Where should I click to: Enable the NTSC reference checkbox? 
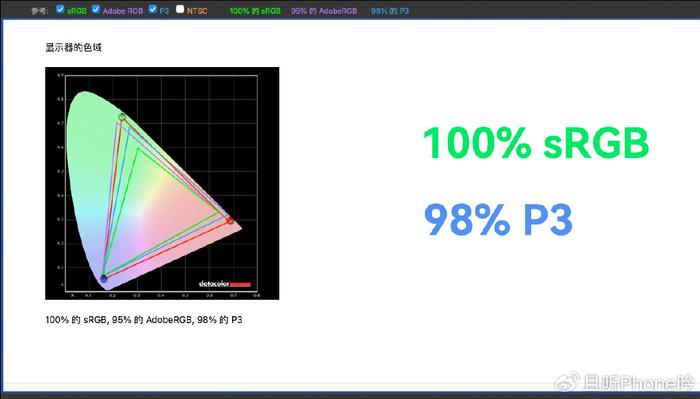tap(180, 9)
